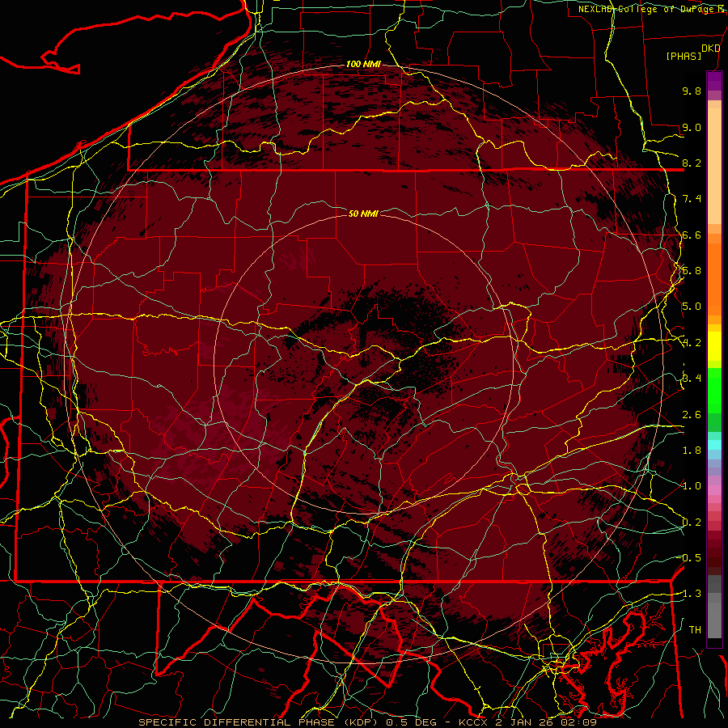Viewport: 728px width, 728px height.
Task: Click the 50 NMI range ring label
Action: point(363,214)
